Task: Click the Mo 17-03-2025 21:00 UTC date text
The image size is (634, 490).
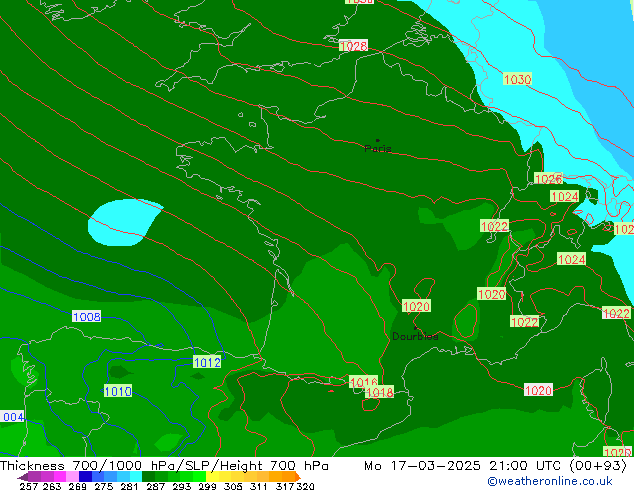Action: click(495, 466)
